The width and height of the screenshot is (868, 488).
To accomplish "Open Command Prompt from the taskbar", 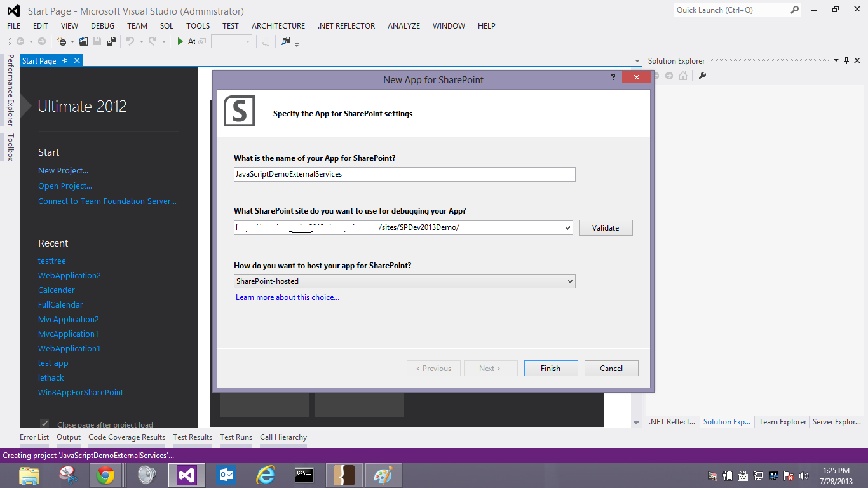I will click(x=304, y=475).
